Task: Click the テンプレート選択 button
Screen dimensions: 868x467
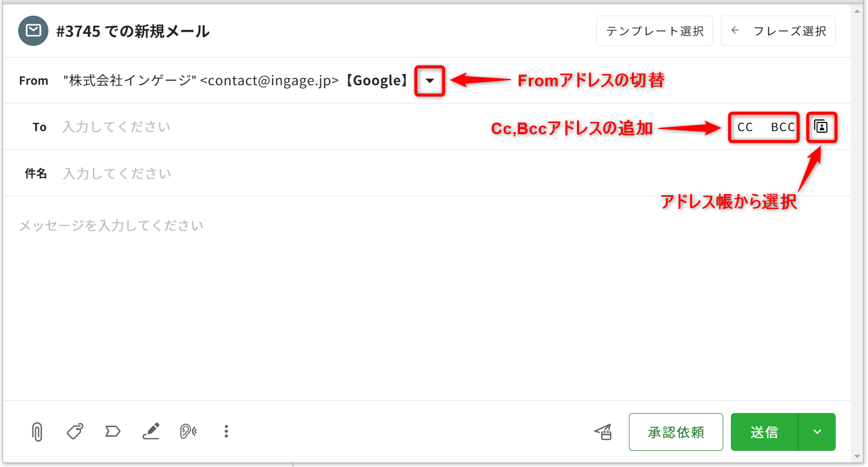Action: point(655,31)
